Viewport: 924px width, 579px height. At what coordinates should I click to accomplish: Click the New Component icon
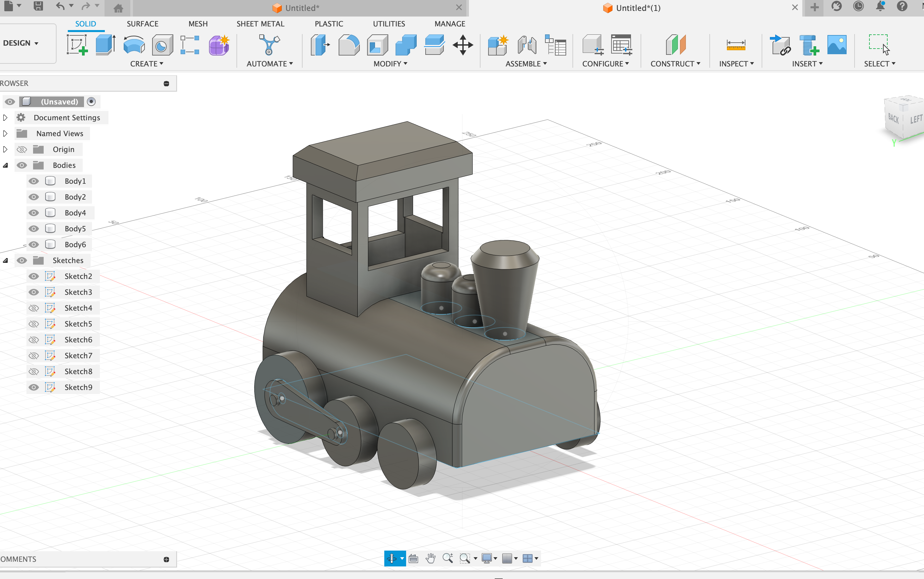click(x=498, y=45)
